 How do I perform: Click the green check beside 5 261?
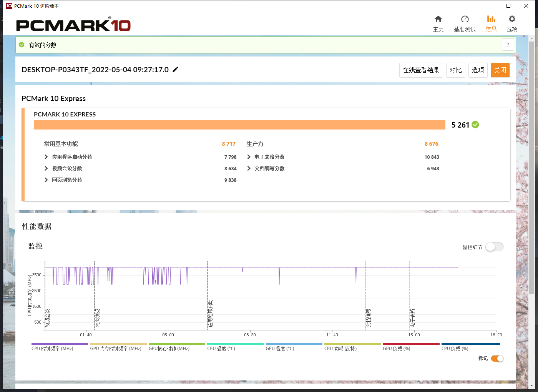click(475, 125)
